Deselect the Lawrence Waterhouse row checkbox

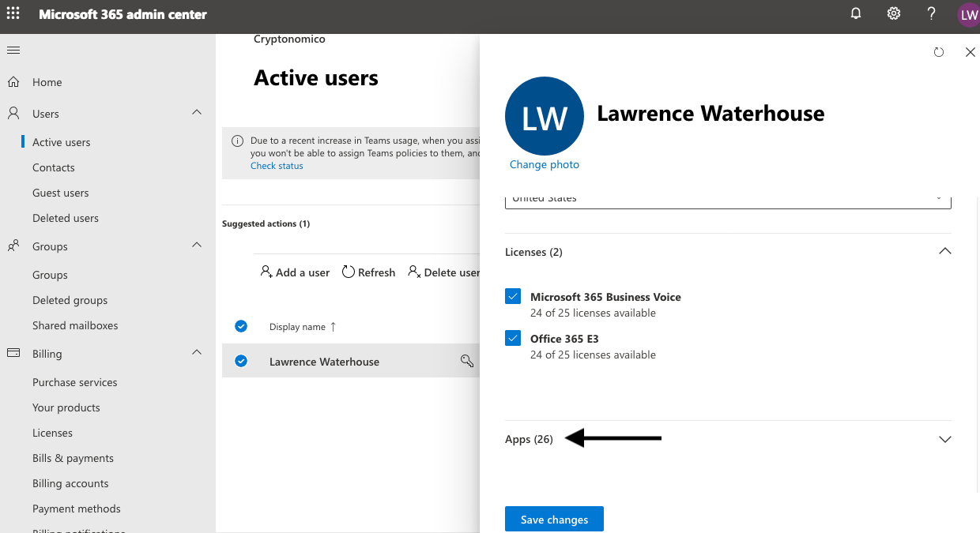[241, 361]
